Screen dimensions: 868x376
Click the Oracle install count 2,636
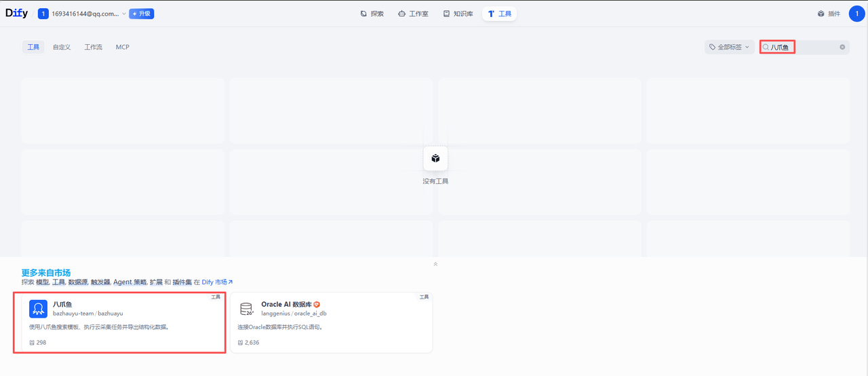[249, 343]
